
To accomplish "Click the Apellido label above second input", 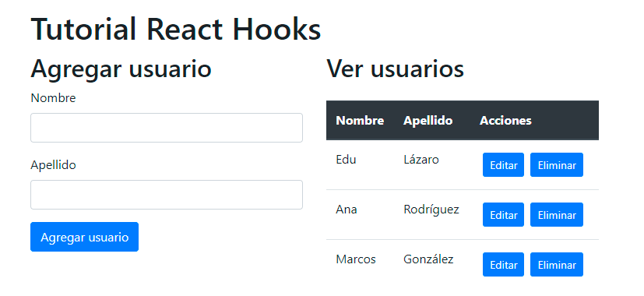I will coord(53,165).
